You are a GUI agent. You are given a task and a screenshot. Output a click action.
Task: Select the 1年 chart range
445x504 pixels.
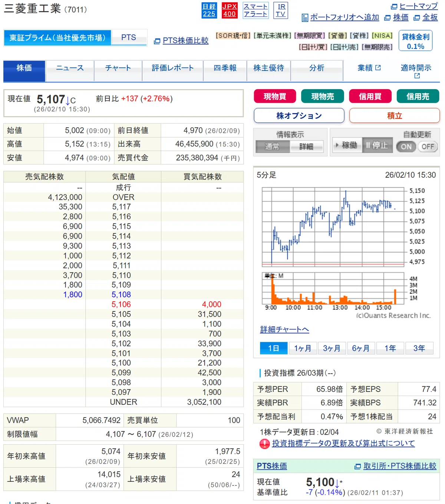click(390, 348)
